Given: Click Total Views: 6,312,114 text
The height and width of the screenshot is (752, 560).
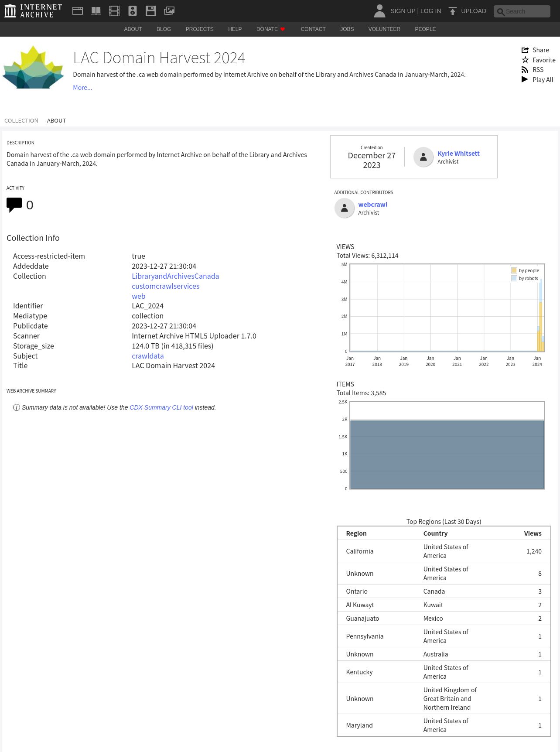Looking at the screenshot, I should [367, 256].
